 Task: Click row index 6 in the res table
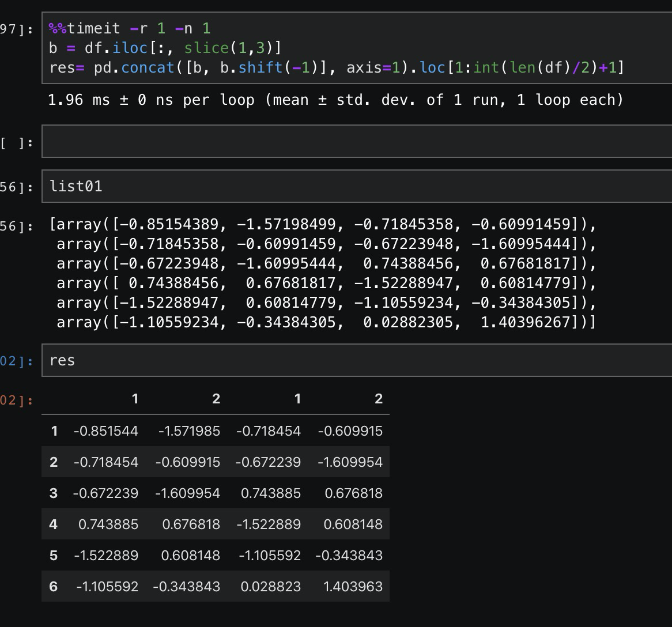[x=53, y=586]
